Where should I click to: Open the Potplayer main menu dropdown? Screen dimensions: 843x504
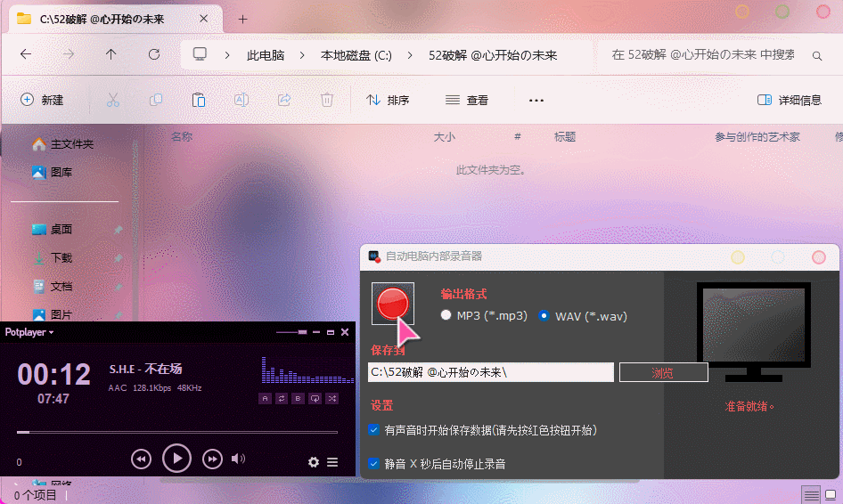[x=29, y=332]
